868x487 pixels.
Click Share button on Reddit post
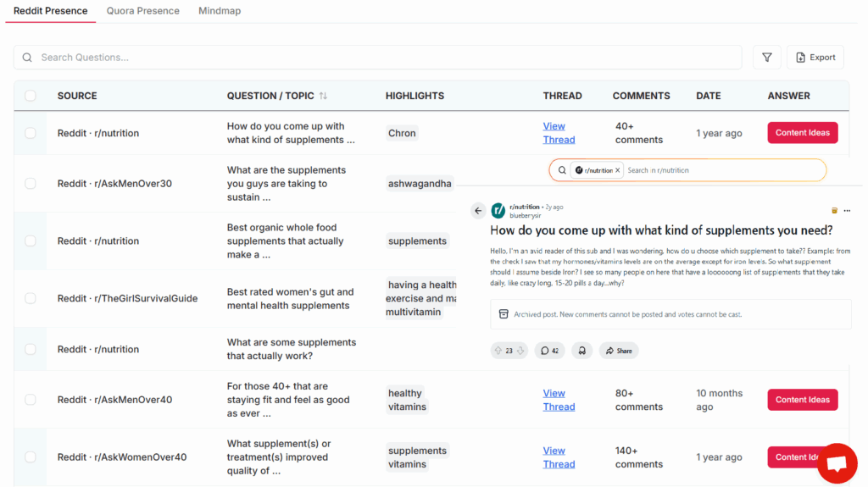click(618, 351)
